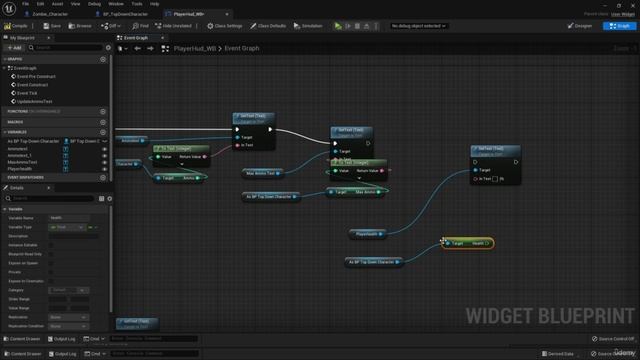Screen dimensions: 640x360
Task: Toggle visibility eye for Ammotext_1 variable
Action: click(x=105, y=156)
